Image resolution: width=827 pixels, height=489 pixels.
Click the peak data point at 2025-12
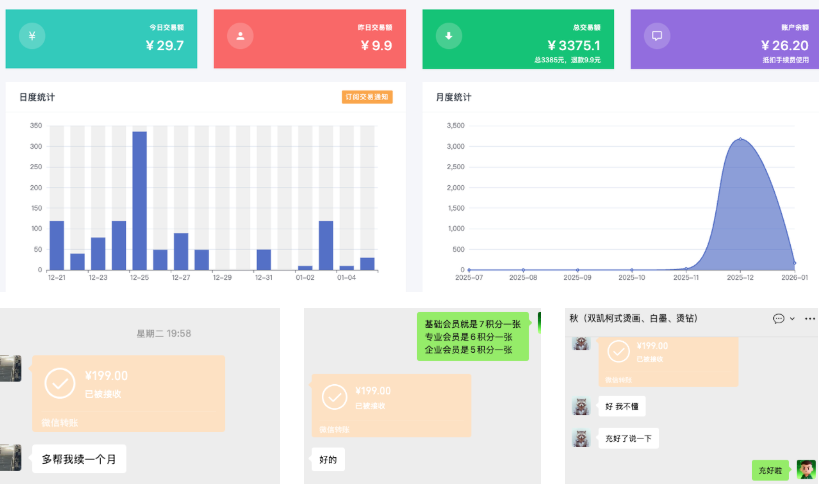pos(740,139)
